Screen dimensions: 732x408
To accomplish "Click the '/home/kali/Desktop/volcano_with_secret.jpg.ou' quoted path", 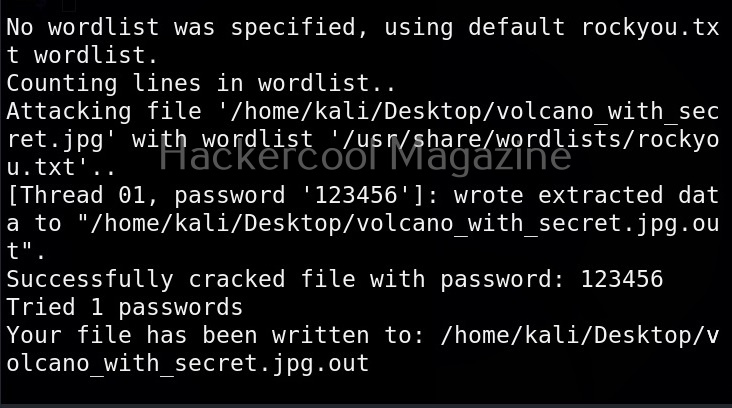I will [x=405, y=223].
